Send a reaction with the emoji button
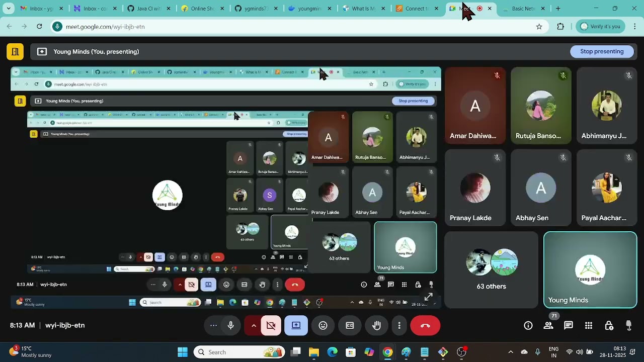 tap(323, 325)
